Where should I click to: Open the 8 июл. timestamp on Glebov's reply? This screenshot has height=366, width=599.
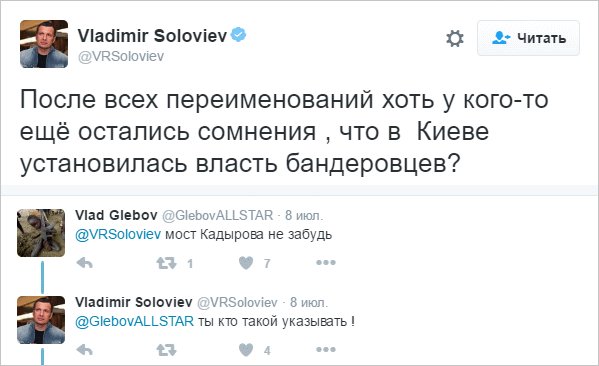point(304,215)
